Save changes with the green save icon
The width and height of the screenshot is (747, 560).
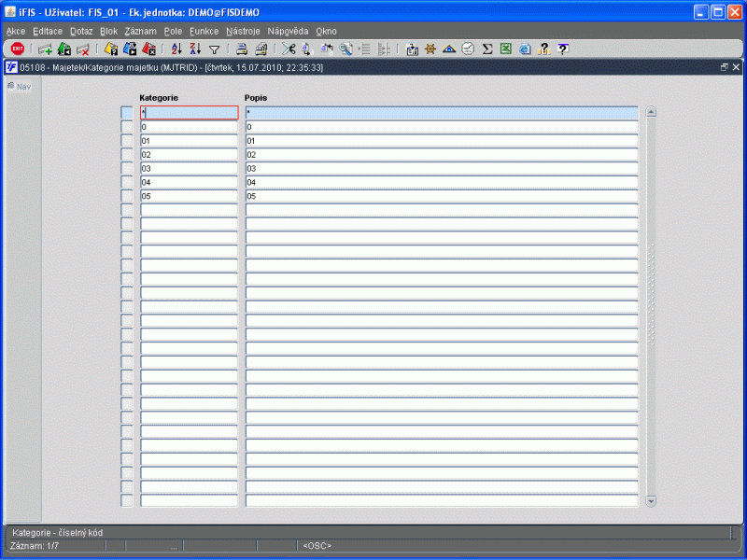[x=63, y=49]
